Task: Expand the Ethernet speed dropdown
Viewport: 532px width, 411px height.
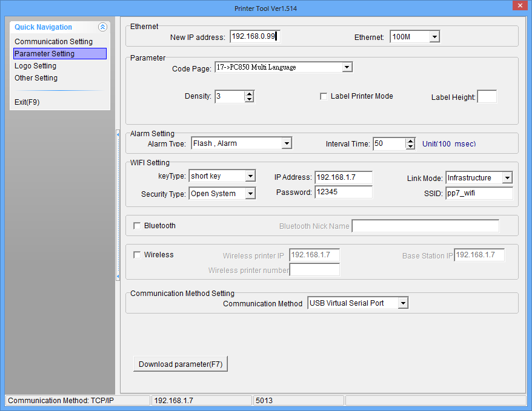Action: point(434,37)
